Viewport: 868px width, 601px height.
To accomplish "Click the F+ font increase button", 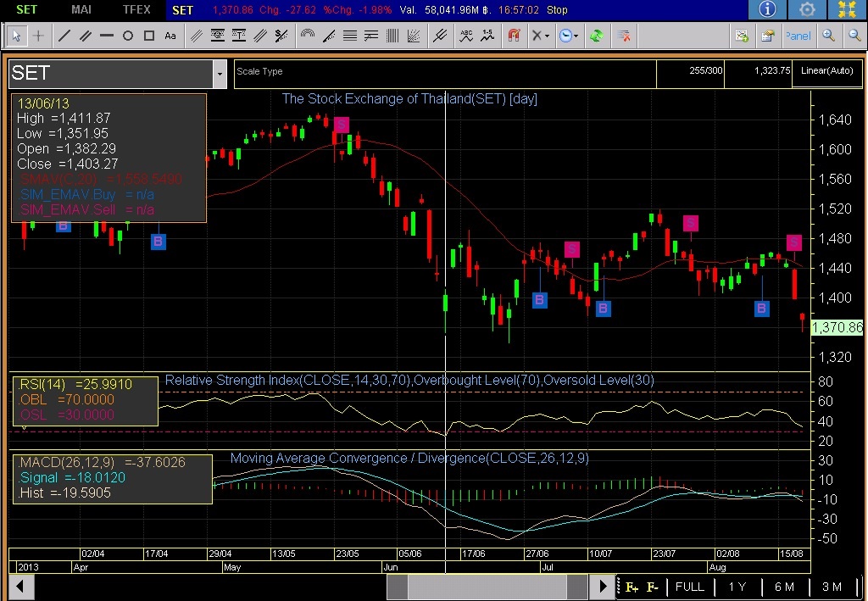I will click(632, 587).
